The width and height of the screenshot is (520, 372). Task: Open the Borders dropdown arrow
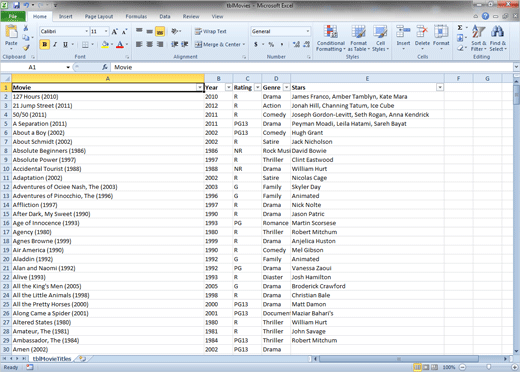click(x=92, y=44)
